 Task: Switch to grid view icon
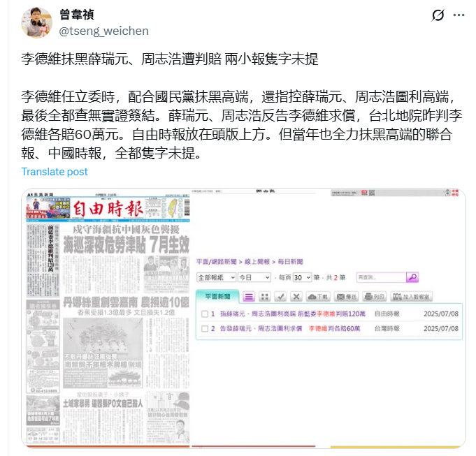point(265,297)
